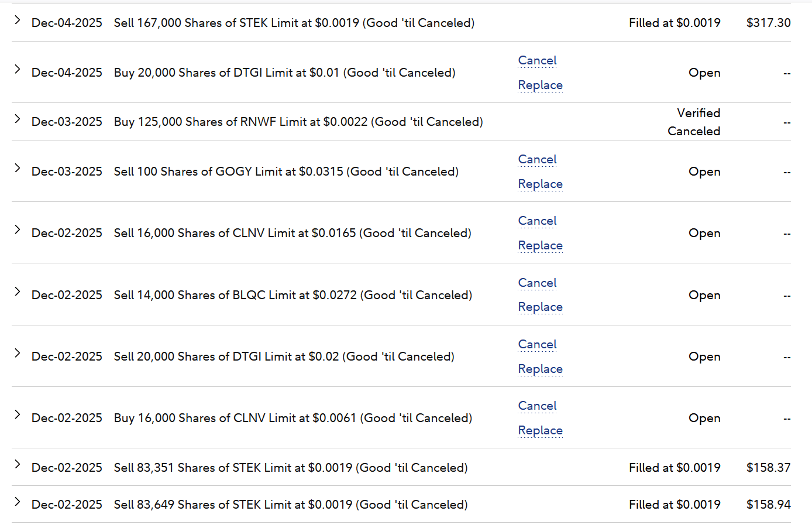Expand the GOGY sell order details
This screenshot has height=528, width=812.
click(x=18, y=169)
